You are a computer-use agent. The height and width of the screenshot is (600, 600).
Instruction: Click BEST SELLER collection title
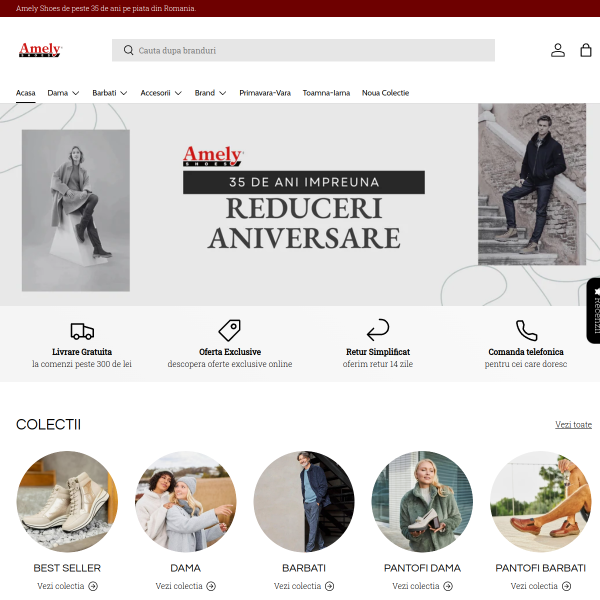coord(67,568)
